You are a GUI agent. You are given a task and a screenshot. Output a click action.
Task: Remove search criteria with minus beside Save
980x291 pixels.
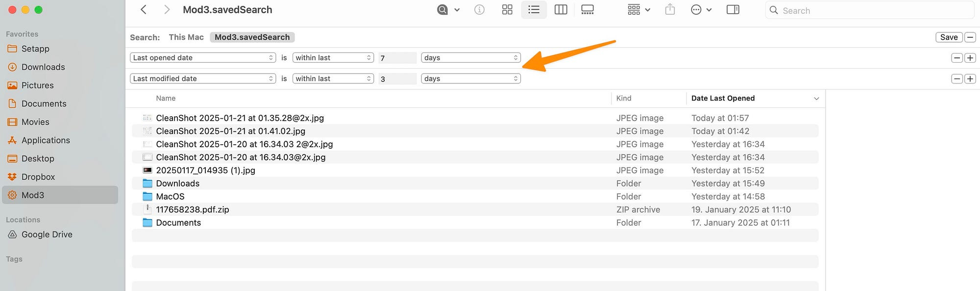click(970, 37)
